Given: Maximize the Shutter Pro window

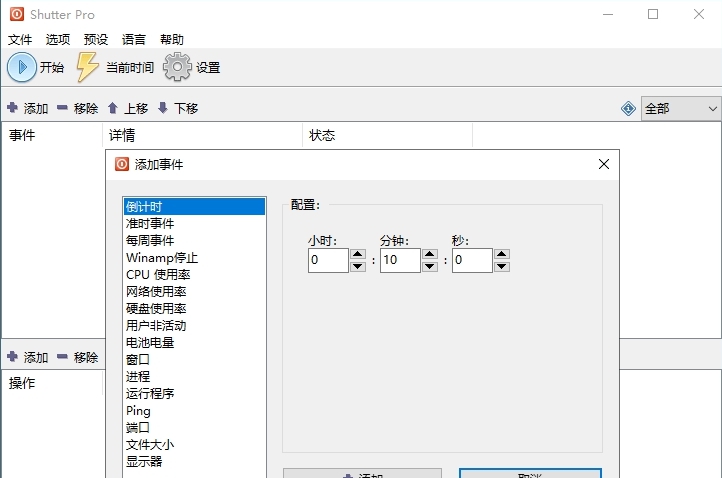Looking at the screenshot, I should click(653, 14).
